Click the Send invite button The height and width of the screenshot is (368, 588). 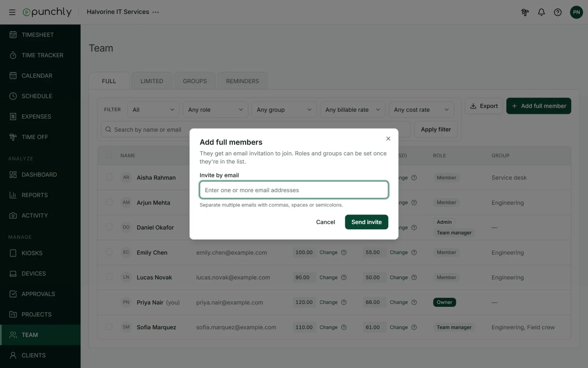(x=366, y=222)
